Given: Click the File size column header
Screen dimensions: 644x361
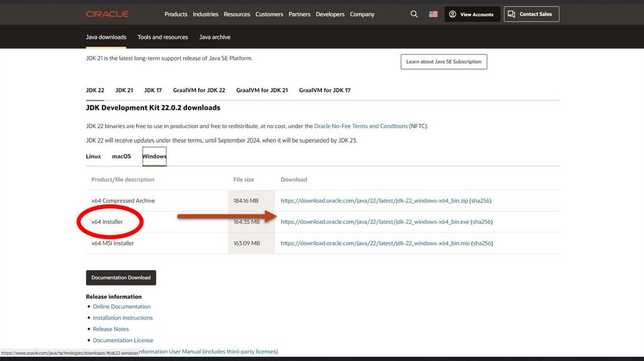Looking at the screenshot, I should pos(243,179).
